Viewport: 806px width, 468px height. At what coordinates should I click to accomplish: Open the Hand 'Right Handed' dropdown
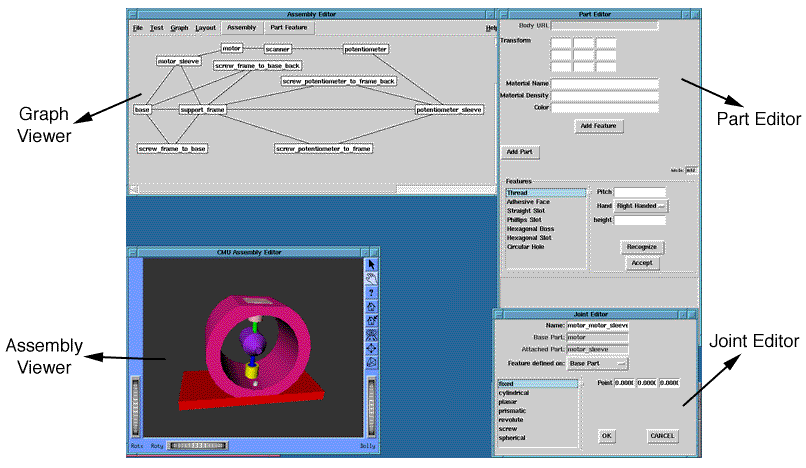click(x=641, y=205)
